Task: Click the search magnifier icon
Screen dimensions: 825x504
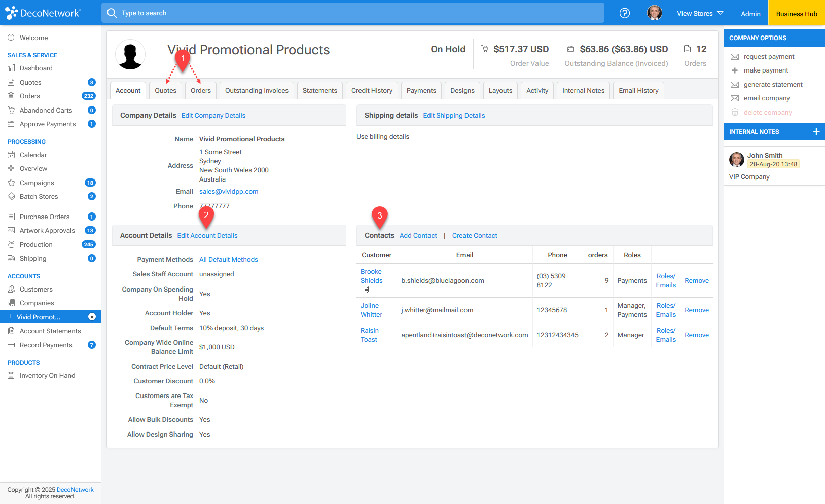Action: click(x=112, y=13)
